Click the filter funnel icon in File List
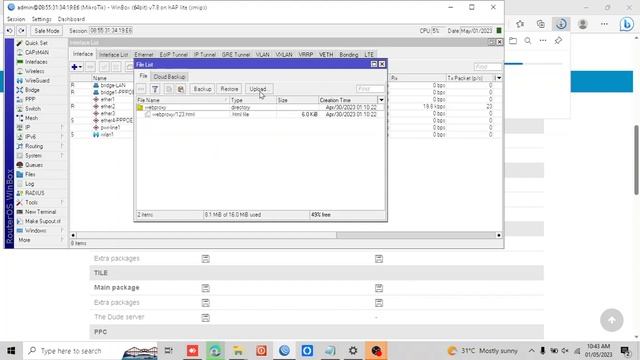 [x=155, y=89]
